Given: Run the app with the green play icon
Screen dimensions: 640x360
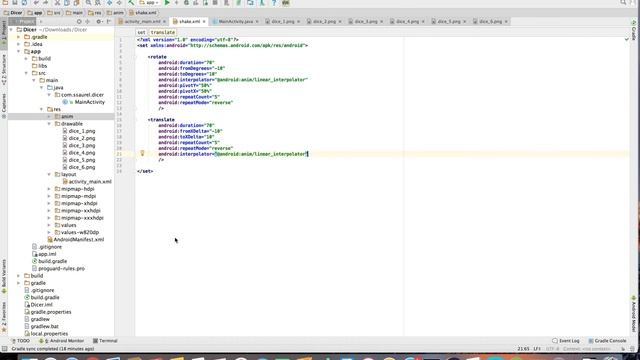Looking at the screenshot, I should (167, 2).
